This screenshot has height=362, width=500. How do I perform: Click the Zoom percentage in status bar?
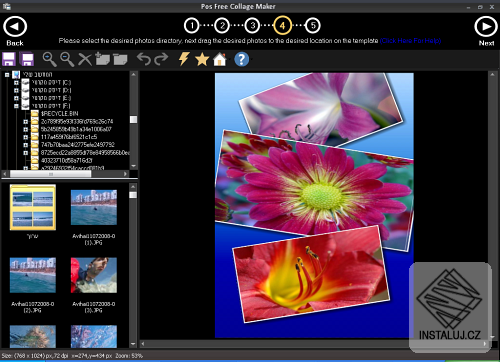tap(129, 356)
